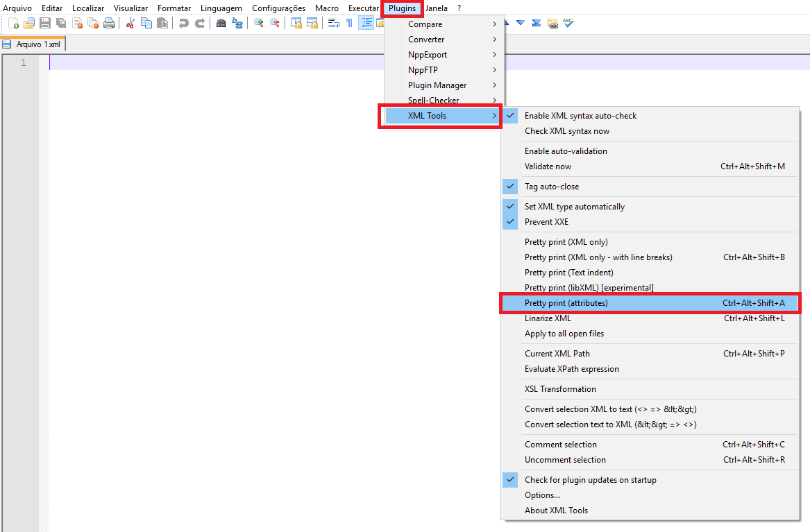Expand the Spell-Checker submenu
The height and width of the screenshot is (532, 810).
pyautogui.click(x=444, y=100)
